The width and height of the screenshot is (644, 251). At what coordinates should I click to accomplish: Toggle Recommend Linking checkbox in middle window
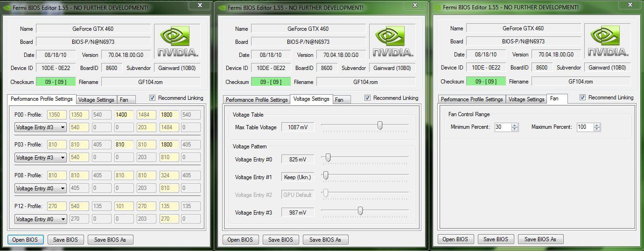pyautogui.click(x=368, y=98)
